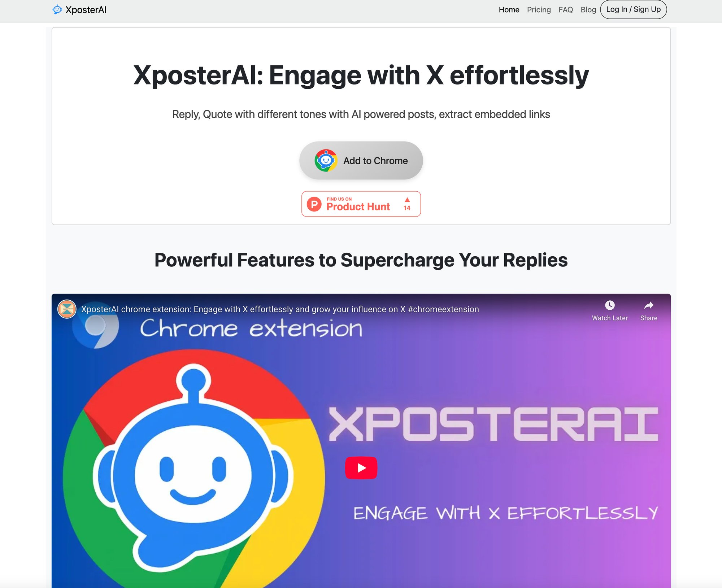Image resolution: width=722 pixels, height=588 pixels.
Task: Open the Home nav item
Action: [x=509, y=10]
